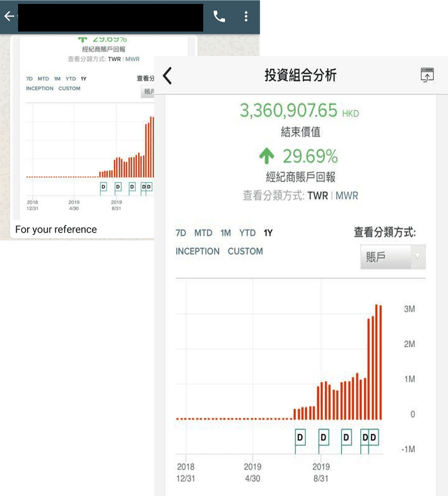Click the second D deposit marker on large chart

323,438
